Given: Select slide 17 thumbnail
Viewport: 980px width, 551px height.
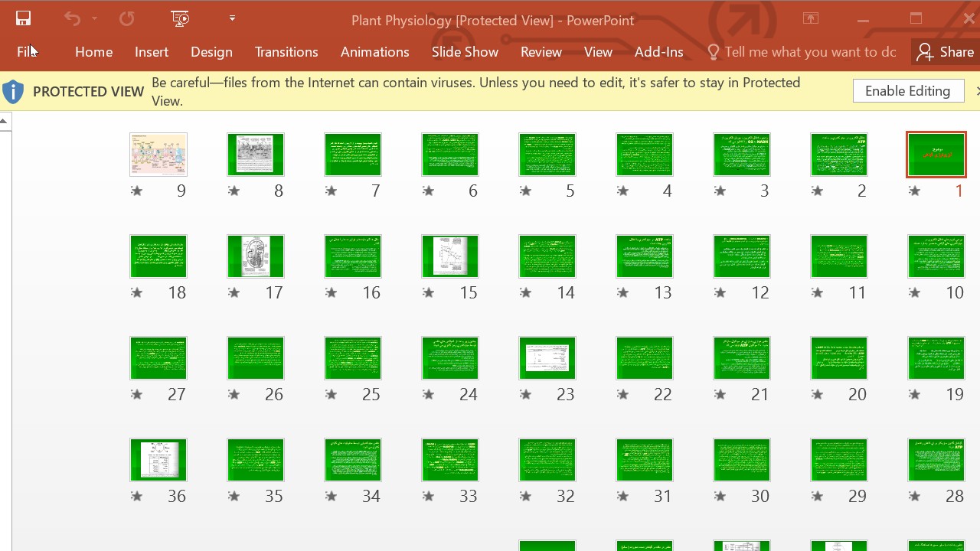Looking at the screenshot, I should 256,256.
